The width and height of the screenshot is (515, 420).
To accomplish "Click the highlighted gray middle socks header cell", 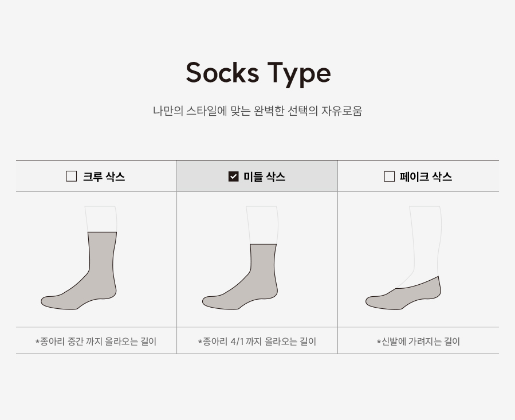I will [x=257, y=176].
